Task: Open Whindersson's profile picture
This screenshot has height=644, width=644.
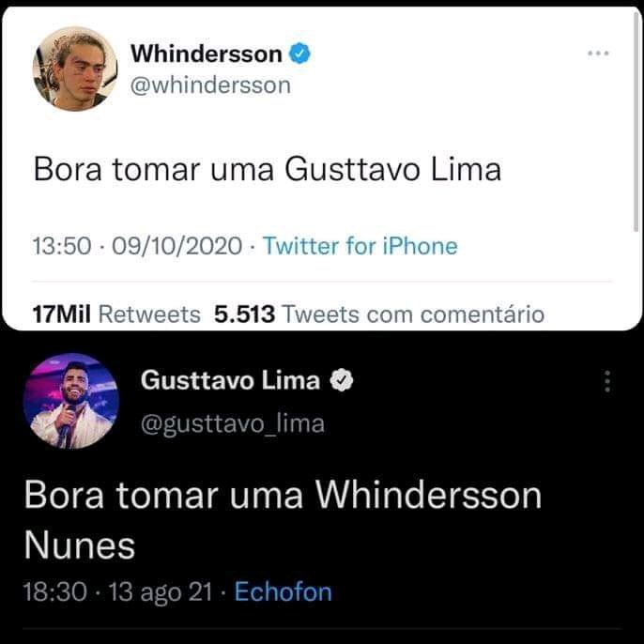Action: 75,69
